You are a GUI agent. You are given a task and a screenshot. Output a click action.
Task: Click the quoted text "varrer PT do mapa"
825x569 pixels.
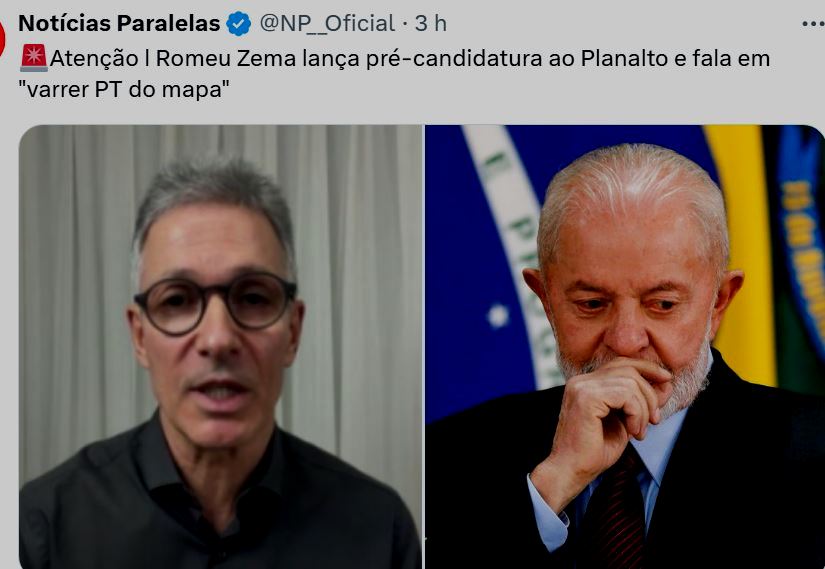[124, 89]
